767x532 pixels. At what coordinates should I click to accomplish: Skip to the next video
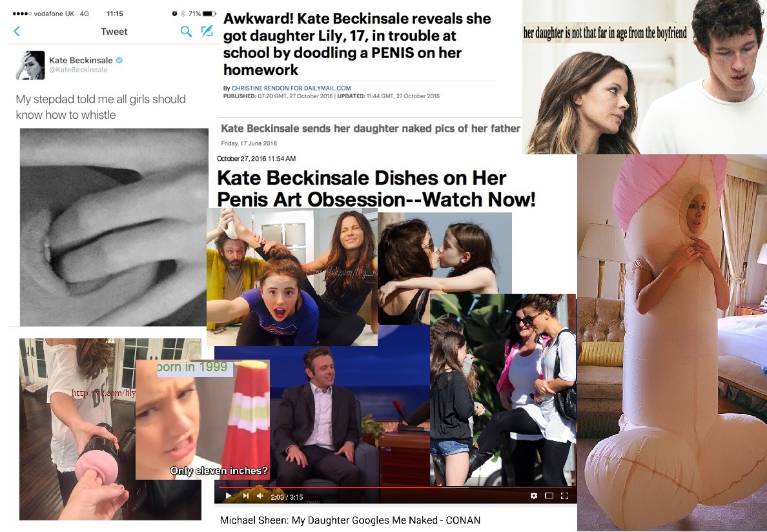245,496
